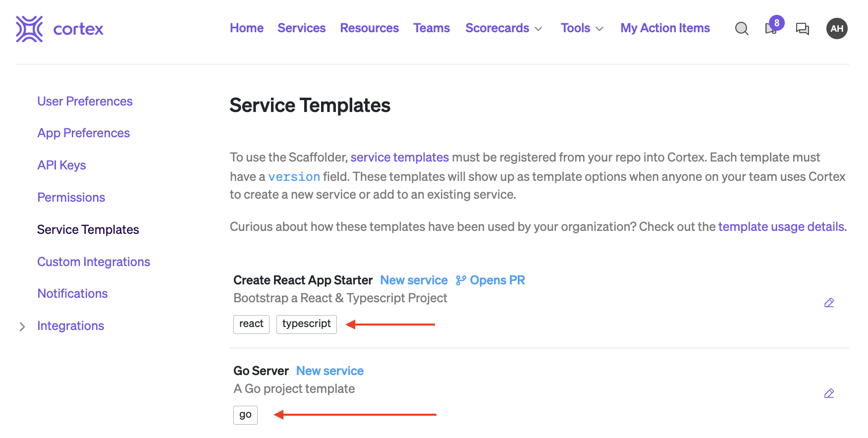Select User Preferences in sidebar
Screen dimensions: 868x438
tap(85, 102)
